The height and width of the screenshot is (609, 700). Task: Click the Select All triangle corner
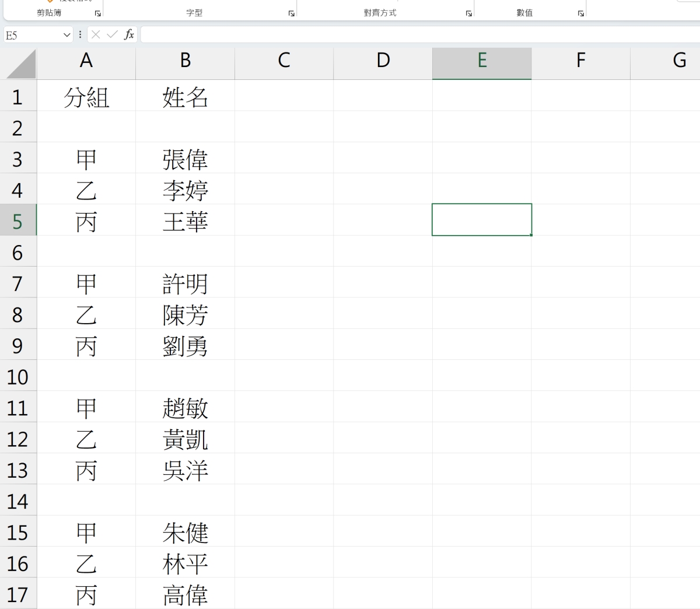point(21,64)
